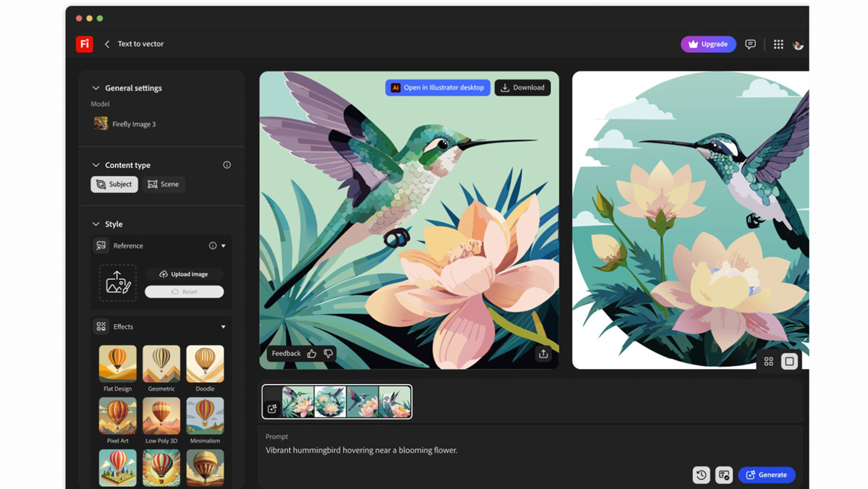Click Open in Illustrator desktop

pyautogui.click(x=438, y=88)
